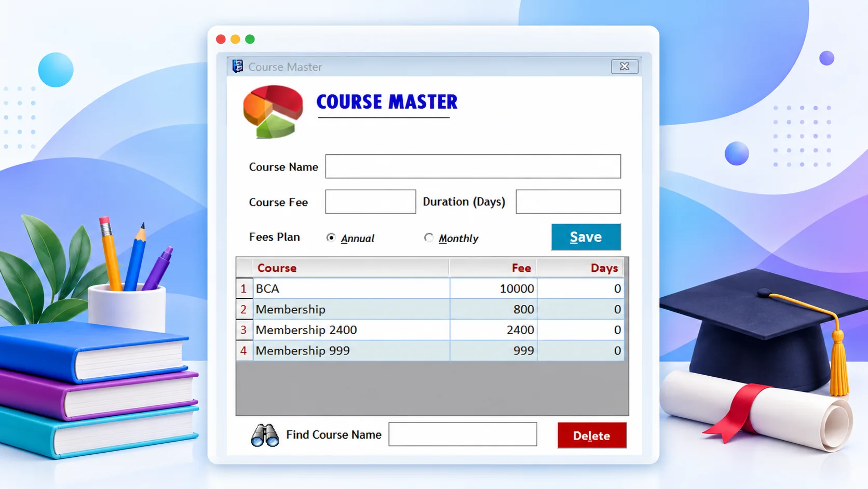
Task: Click row header number 3
Action: tap(244, 330)
